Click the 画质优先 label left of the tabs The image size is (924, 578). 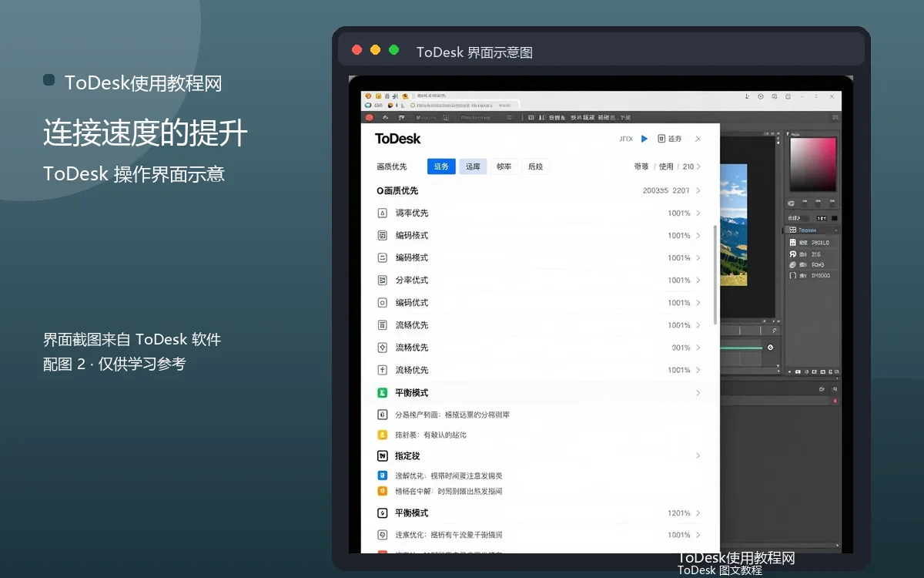392,166
